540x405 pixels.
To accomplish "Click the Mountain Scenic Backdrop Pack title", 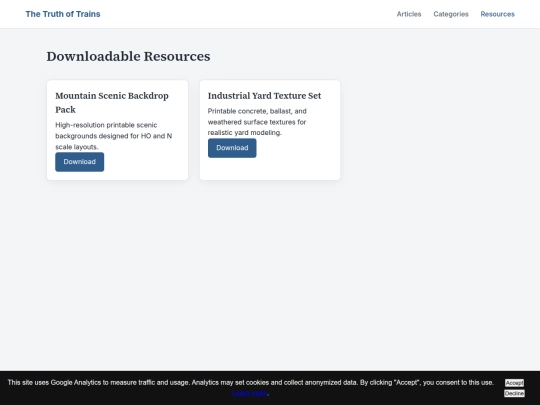I will pos(112,103).
